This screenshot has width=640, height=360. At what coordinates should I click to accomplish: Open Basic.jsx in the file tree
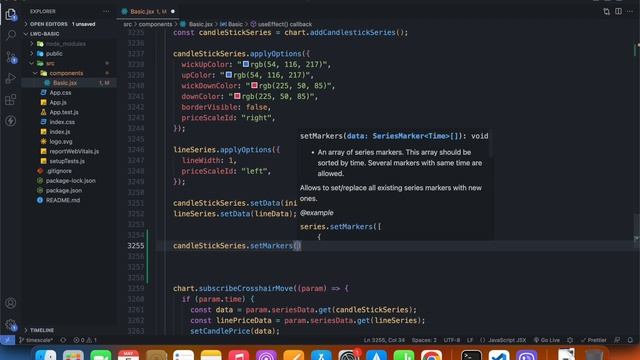tap(64, 83)
